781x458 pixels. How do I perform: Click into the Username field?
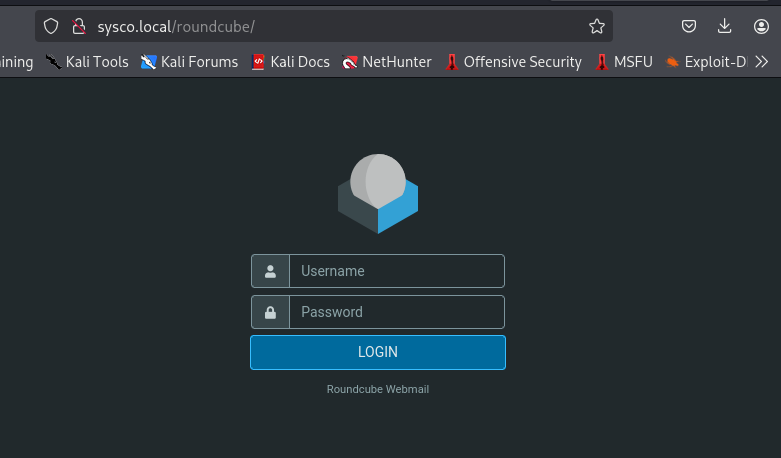[396, 271]
